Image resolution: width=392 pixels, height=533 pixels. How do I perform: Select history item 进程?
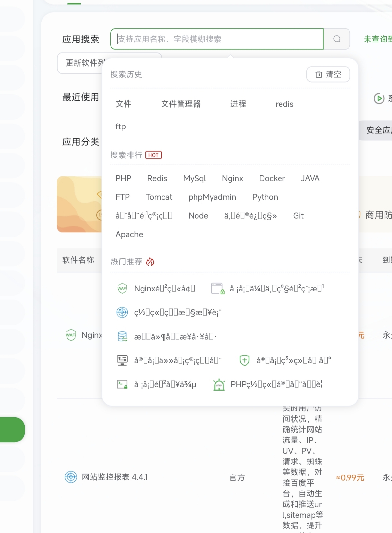pyautogui.click(x=238, y=104)
